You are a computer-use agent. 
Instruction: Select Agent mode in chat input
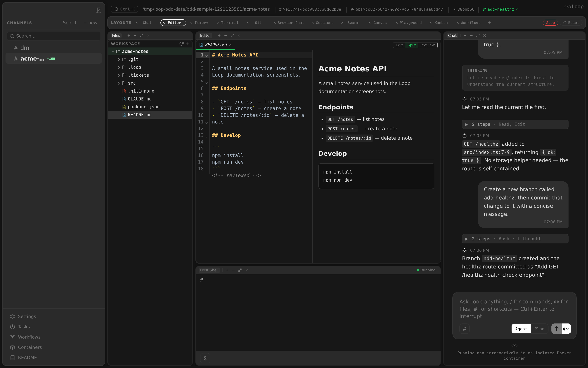tap(521, 329)
